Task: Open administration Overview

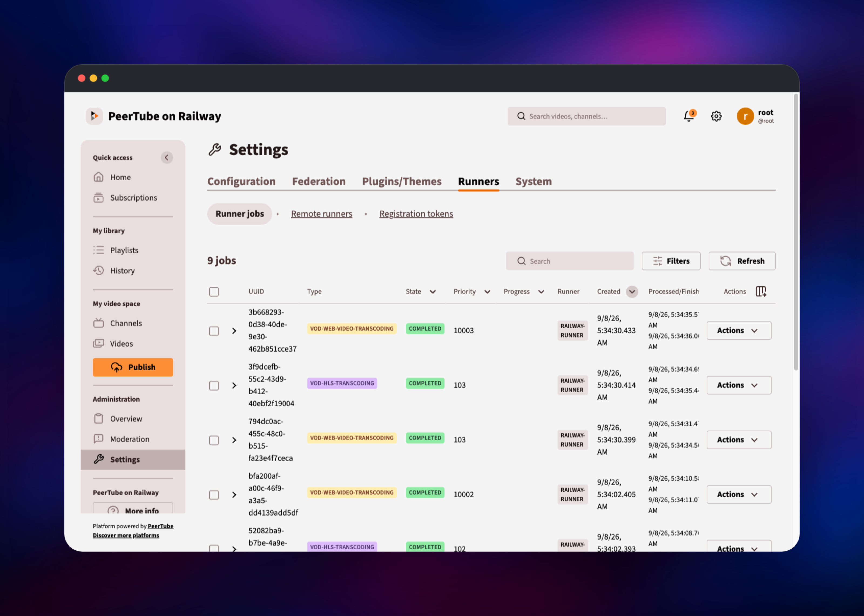Action: coord(118,419)
